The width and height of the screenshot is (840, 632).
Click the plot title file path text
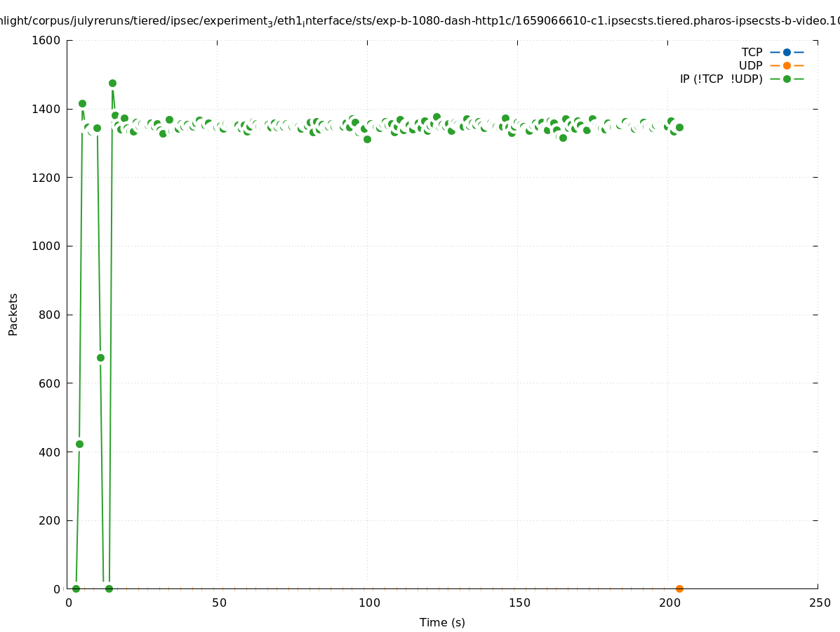pos(420,21)
